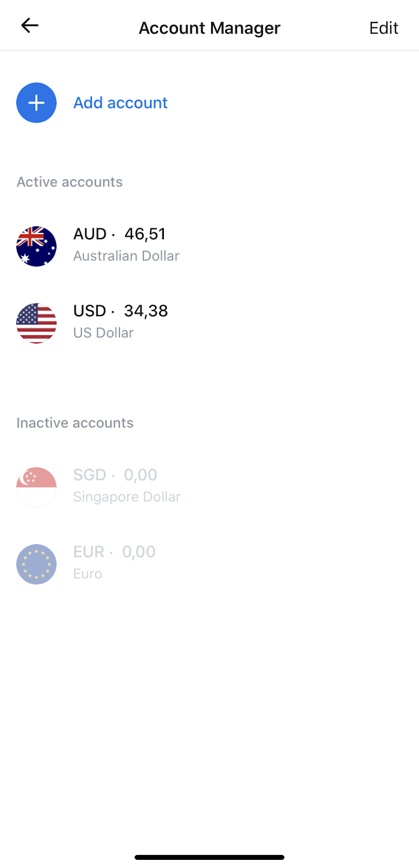Tap the home indicator bar
This screenshot has width=419, height=868.
pos(210,858)
